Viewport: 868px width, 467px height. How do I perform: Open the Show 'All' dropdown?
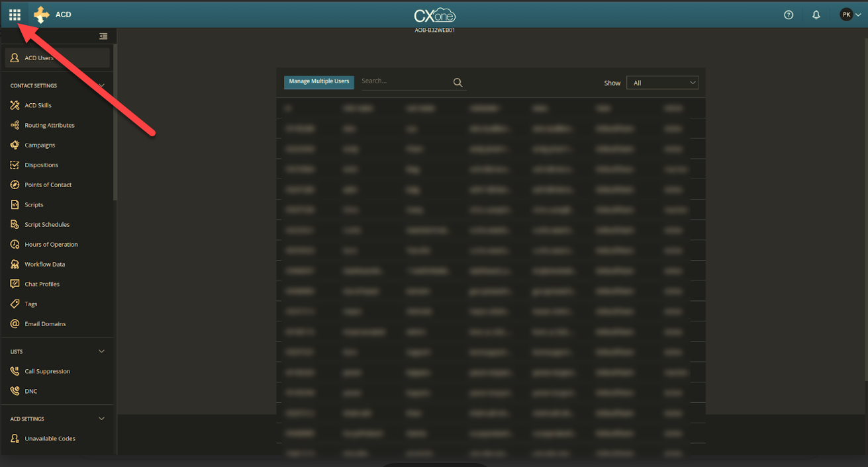662,82
